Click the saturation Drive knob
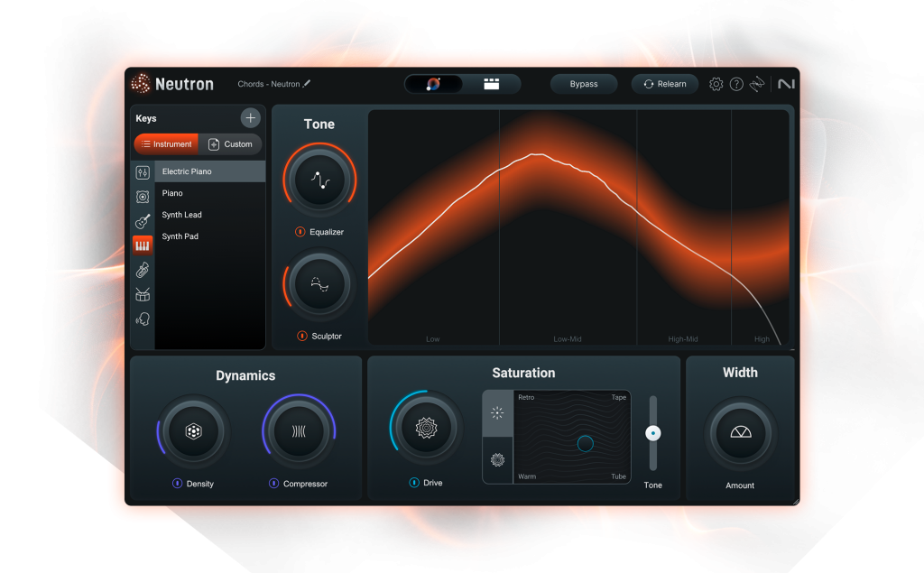924x573 pixels. click(x=426, y=428)
